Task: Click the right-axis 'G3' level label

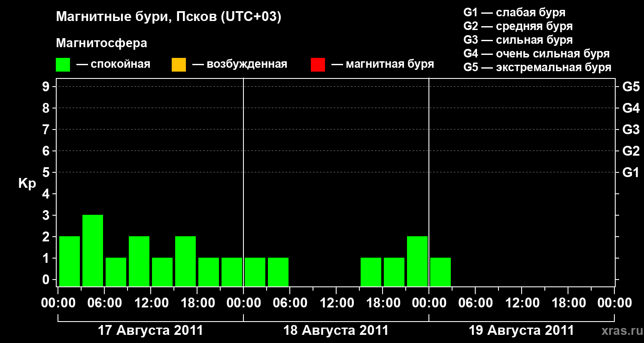Action: pos(631,129)
